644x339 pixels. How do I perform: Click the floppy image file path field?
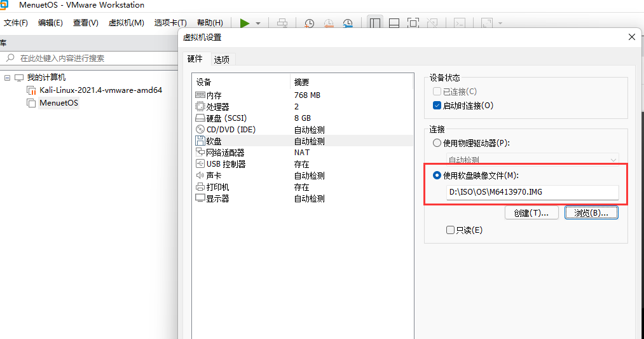531,192
